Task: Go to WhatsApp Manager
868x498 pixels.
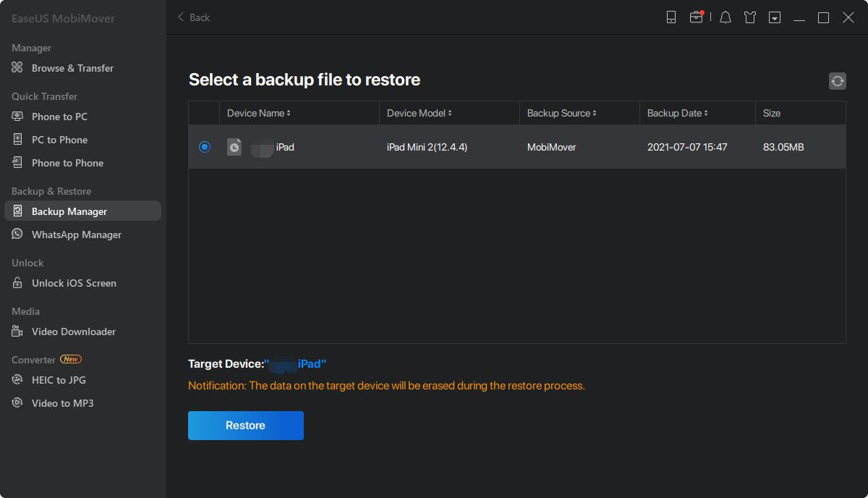Action: tap(76, 235)
